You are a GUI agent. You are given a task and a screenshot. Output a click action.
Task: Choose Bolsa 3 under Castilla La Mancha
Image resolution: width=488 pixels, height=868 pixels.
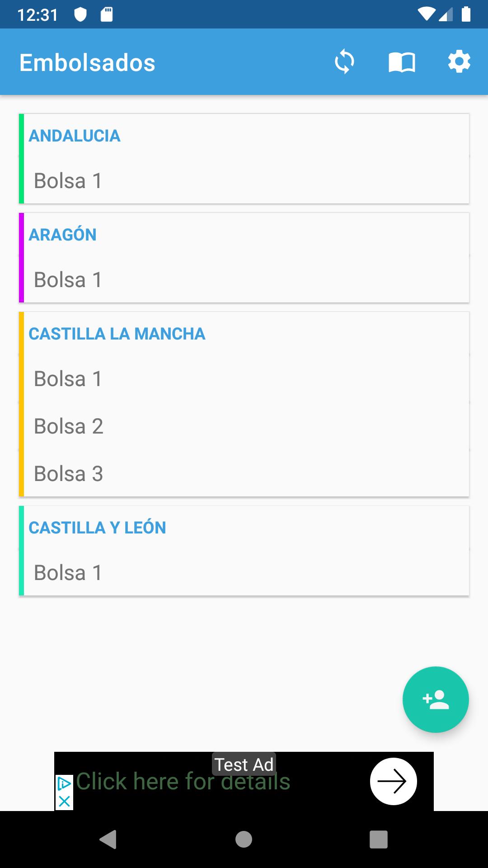point(69,474)
